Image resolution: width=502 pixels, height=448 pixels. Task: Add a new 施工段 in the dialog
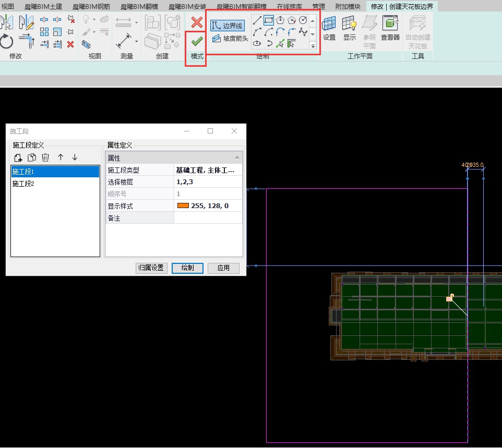18,158
